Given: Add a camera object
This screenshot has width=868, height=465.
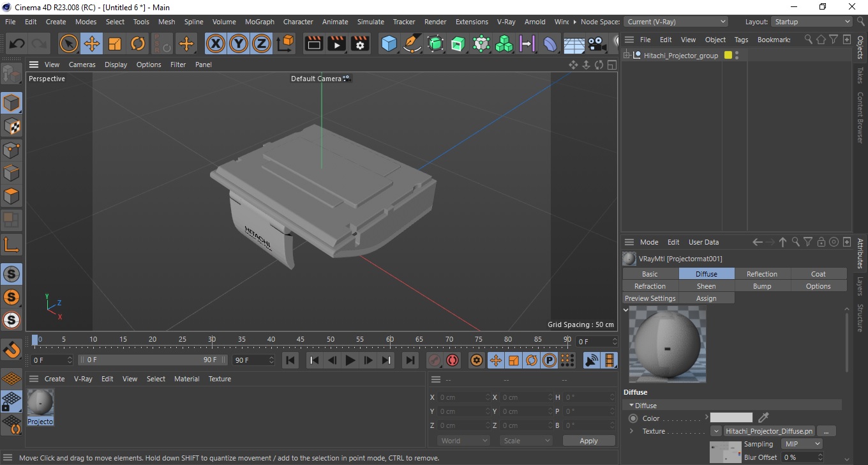Looking at the screenshot, I should [x=597, y=44].
